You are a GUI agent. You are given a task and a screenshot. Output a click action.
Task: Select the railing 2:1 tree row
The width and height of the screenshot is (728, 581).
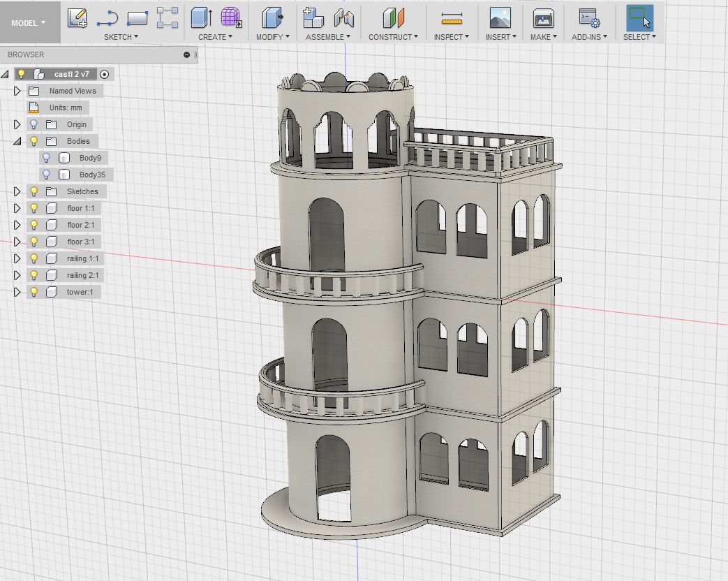click(x=64, y=275)
